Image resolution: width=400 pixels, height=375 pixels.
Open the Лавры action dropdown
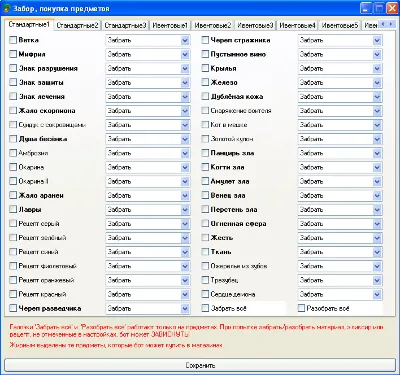(x=185, y=210)
